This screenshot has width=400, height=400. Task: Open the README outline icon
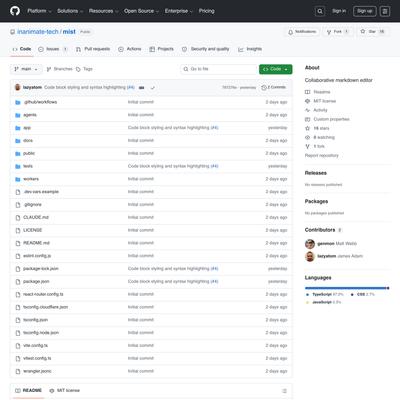(x=284, y=391)
